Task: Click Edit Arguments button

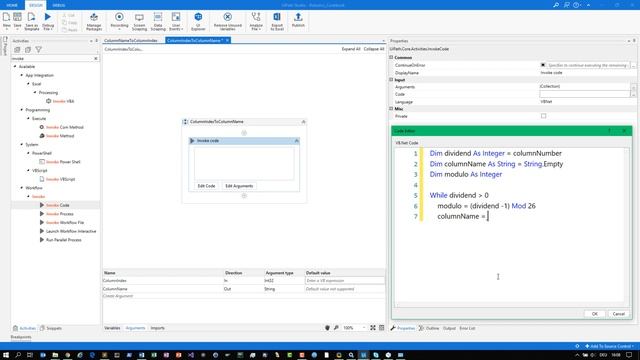Action: pos(239,186)
